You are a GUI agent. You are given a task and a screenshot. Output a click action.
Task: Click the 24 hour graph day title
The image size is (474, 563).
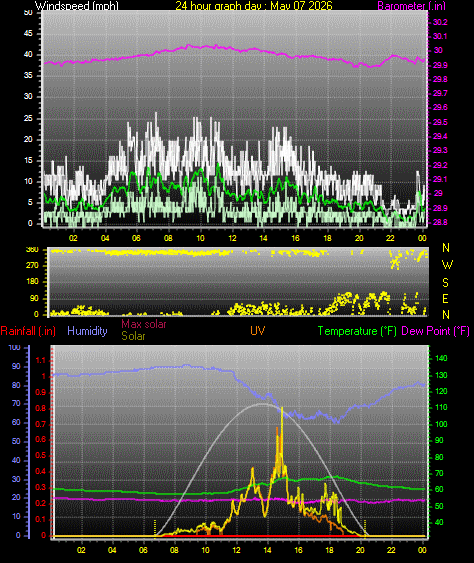click(x=254, y=6)
